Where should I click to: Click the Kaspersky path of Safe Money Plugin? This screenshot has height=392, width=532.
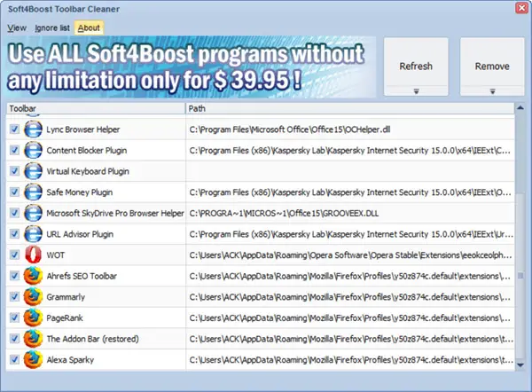[x=350, y=192]
